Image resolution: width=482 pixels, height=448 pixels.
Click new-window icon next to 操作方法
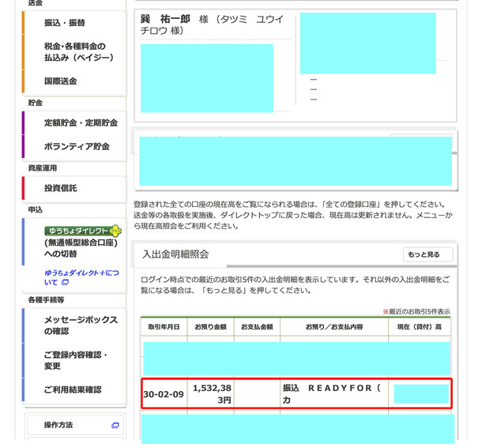115,425
